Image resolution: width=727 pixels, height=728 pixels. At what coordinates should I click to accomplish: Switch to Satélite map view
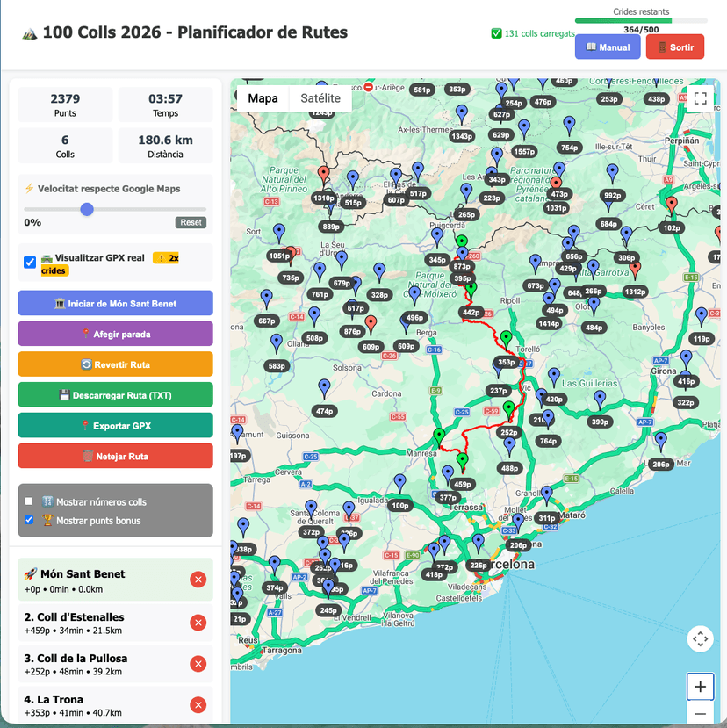[320, 98]
